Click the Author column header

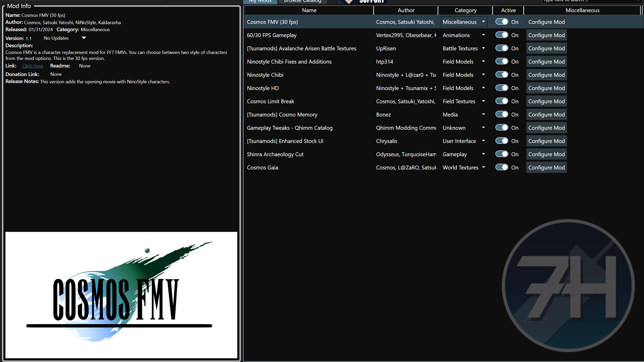(x=406, y=10)
